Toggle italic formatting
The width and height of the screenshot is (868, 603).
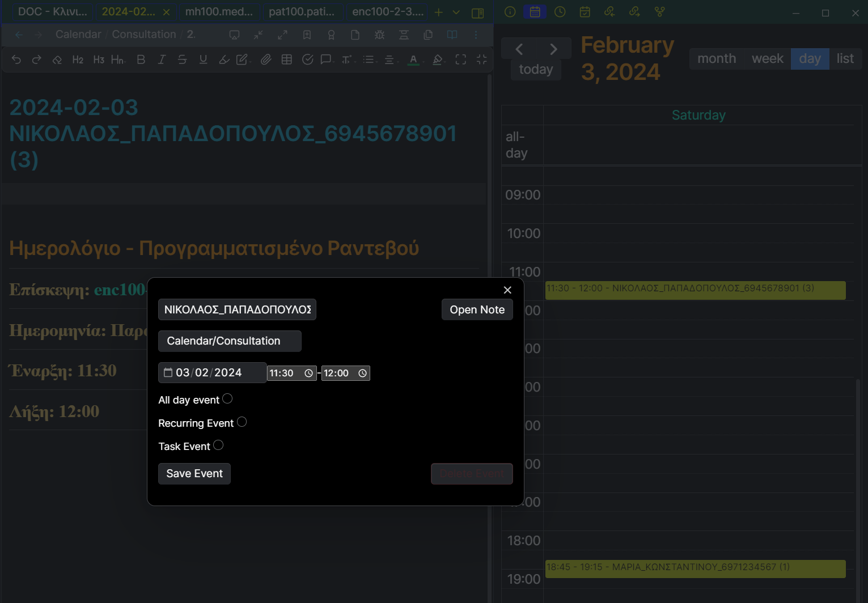162,60
